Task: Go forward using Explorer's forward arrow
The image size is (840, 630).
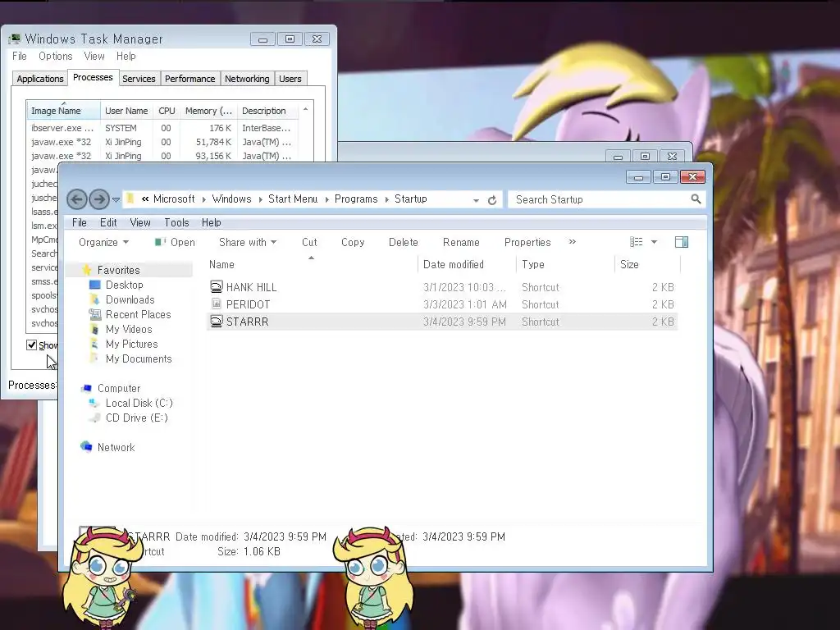Action: pyautogui.click(x=99, y=199)
